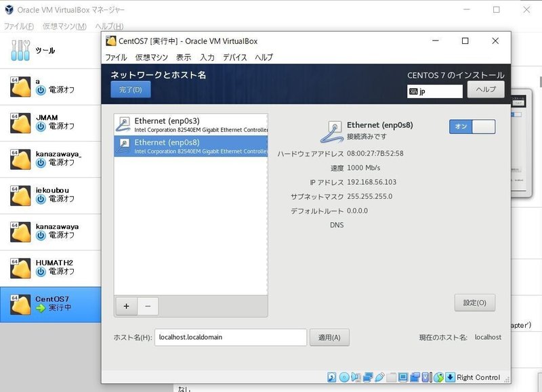Viewport: 542px width, 392px height.
Task: Click the hard disk activity status icon
Action: (x=332, y=377)
